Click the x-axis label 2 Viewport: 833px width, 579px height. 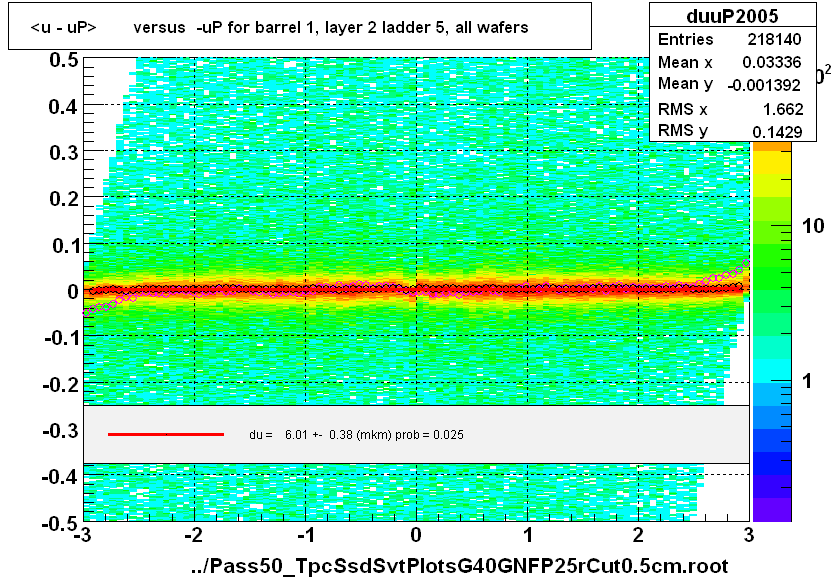638,534
